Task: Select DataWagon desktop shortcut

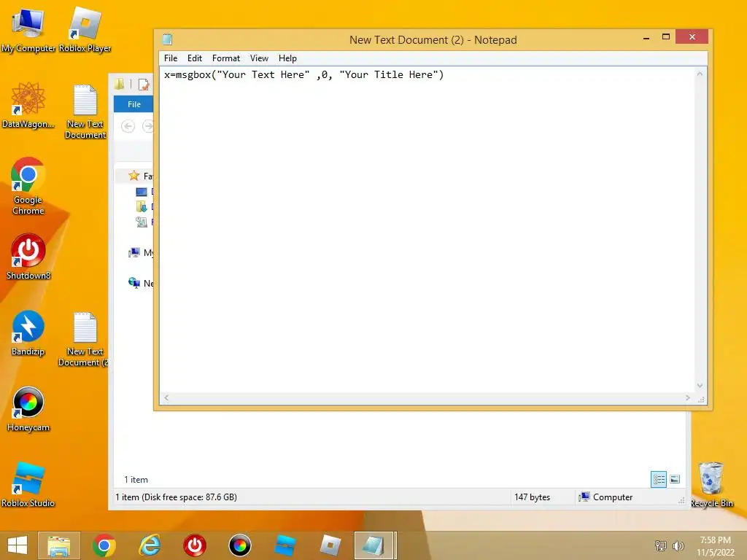Action: (x=28, y=105)
